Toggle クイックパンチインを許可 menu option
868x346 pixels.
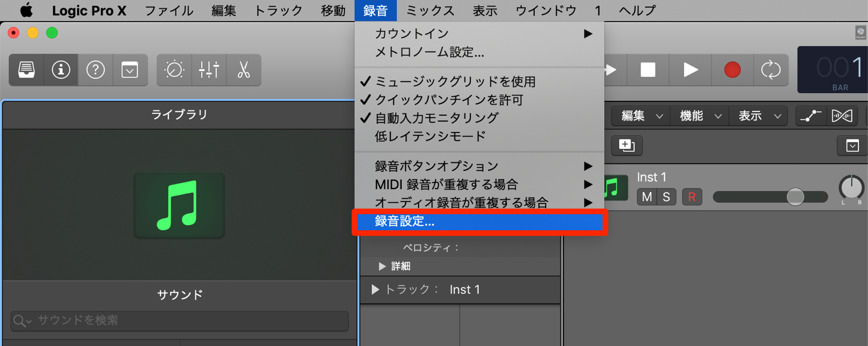479,100
